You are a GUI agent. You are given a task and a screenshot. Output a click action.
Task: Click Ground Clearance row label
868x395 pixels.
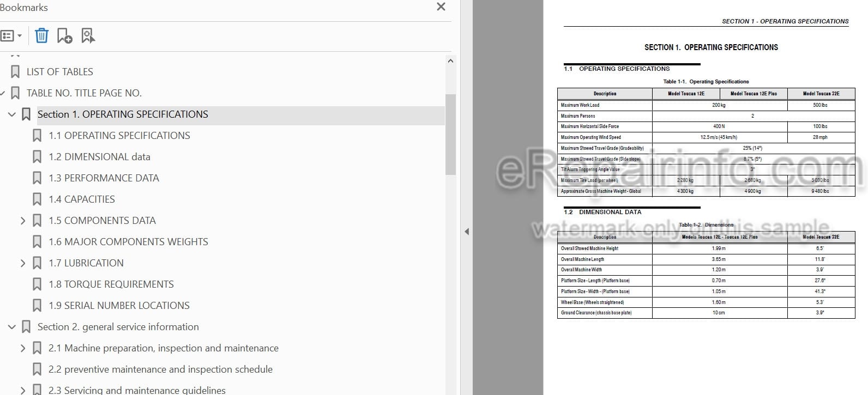[596, 313]
